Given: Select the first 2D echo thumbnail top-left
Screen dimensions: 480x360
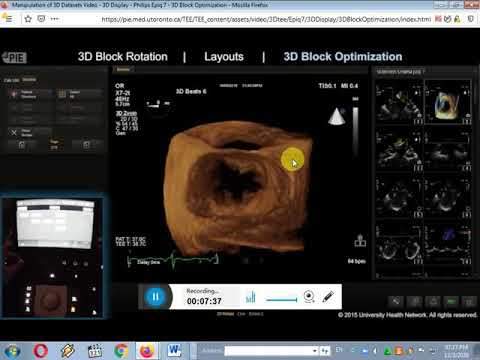Looking at the screenshot, I should (x=399, y=102).
